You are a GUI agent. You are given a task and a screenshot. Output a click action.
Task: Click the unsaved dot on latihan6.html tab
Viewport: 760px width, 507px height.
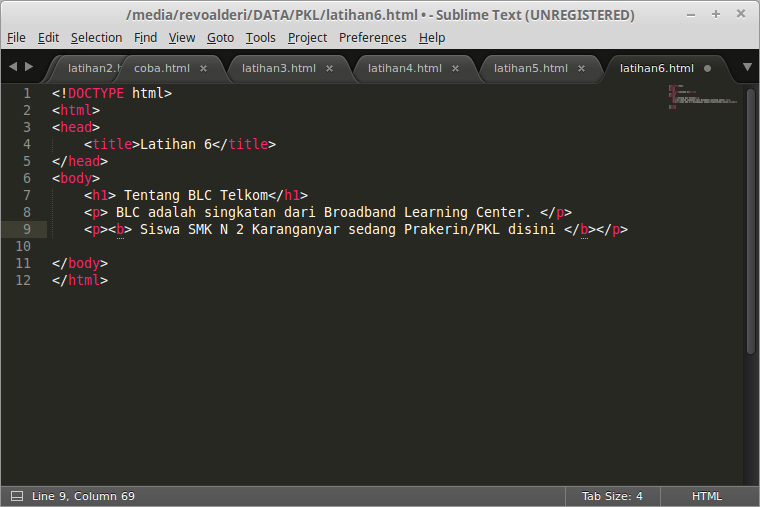(x=708, y=69)
